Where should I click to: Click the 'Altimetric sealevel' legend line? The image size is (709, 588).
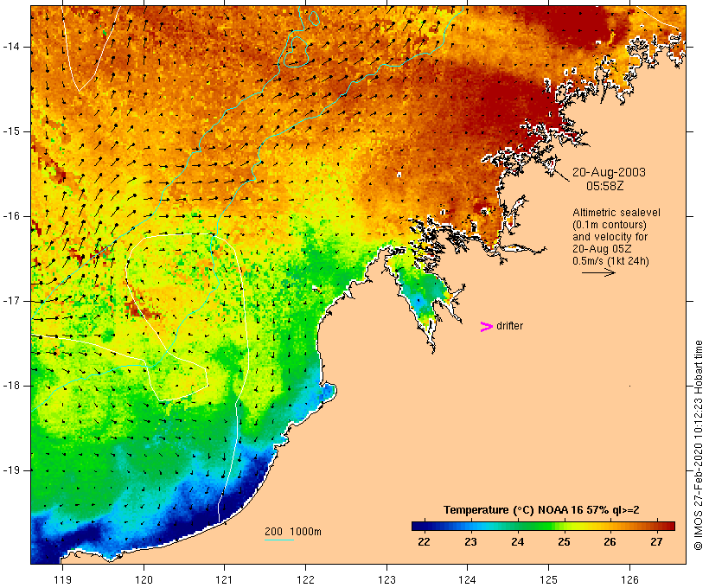click(x=616, y=213)
